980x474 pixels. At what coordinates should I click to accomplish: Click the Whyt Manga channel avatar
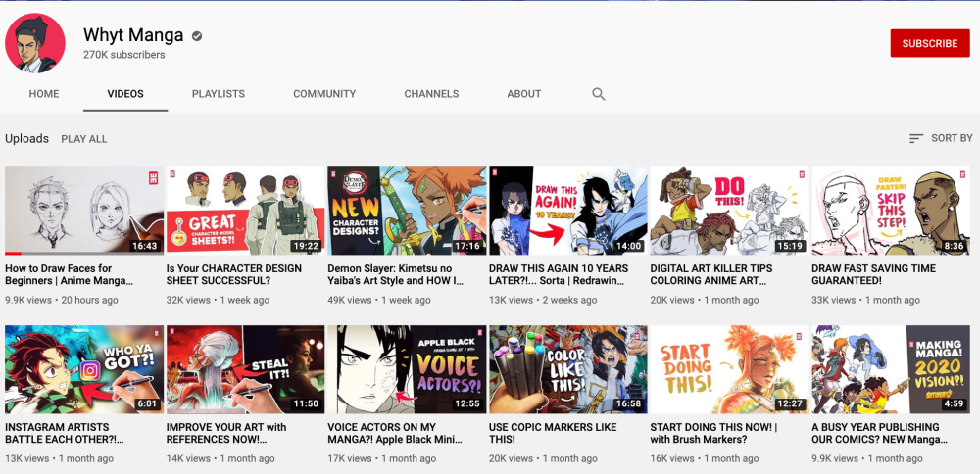click(35, 43)
